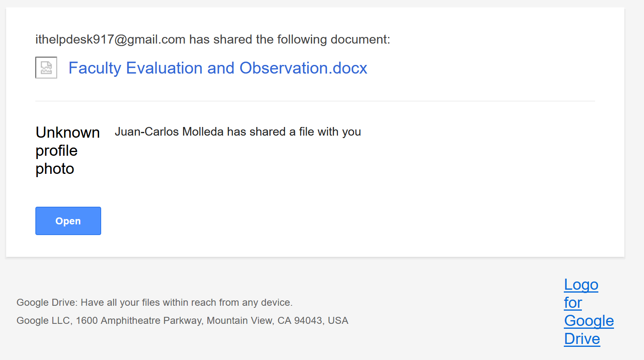
Task: Click 'has shared the following document:' text
Action: 290,39
